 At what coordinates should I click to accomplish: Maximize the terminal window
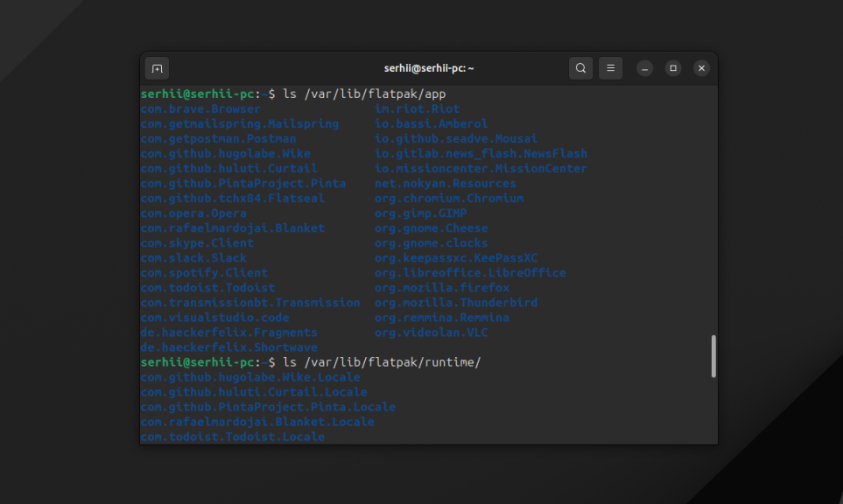(673, 68)
